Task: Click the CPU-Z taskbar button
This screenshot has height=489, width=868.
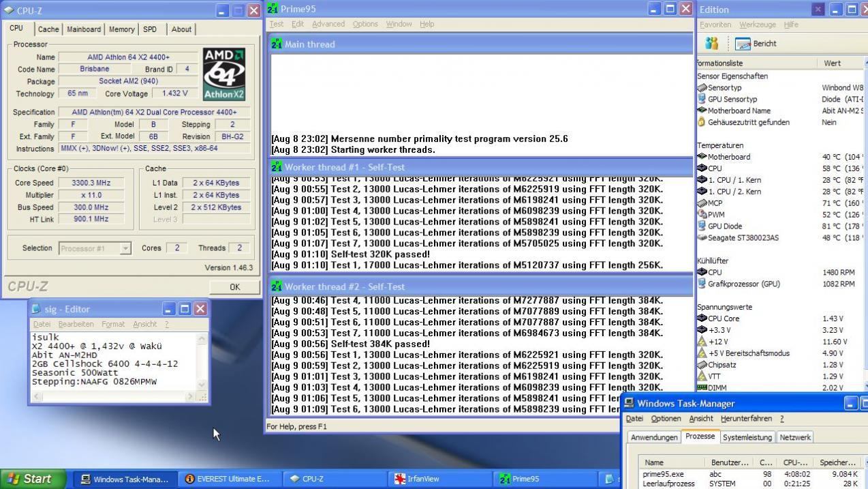Action: click(x=334, y=479)
